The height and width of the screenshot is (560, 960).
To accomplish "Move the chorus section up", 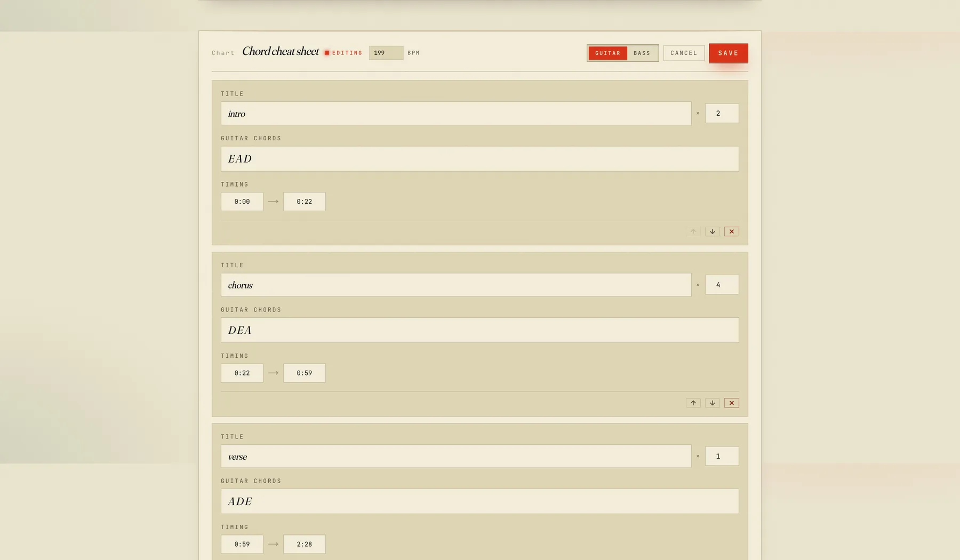I will pos(693,403).
